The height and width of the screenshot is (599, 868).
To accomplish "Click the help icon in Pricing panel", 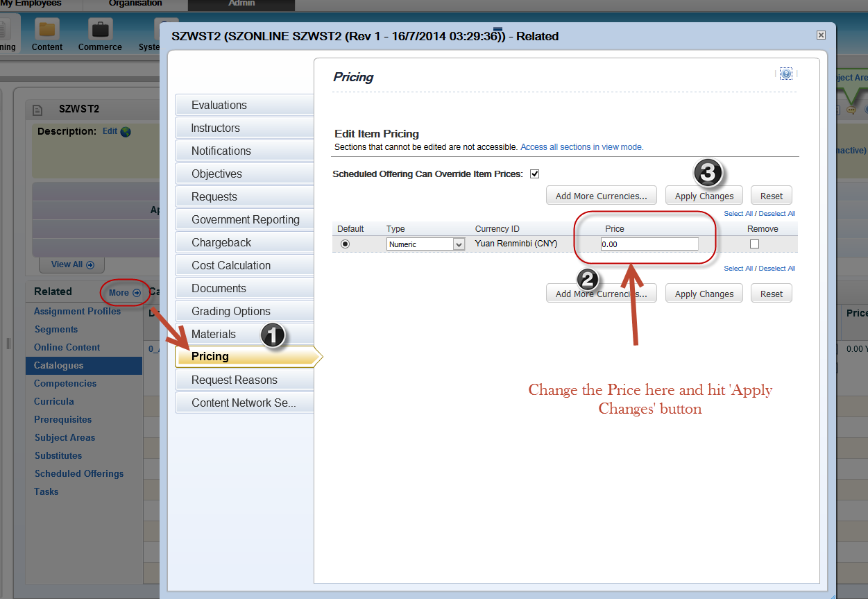I will [x=786, y=74].
